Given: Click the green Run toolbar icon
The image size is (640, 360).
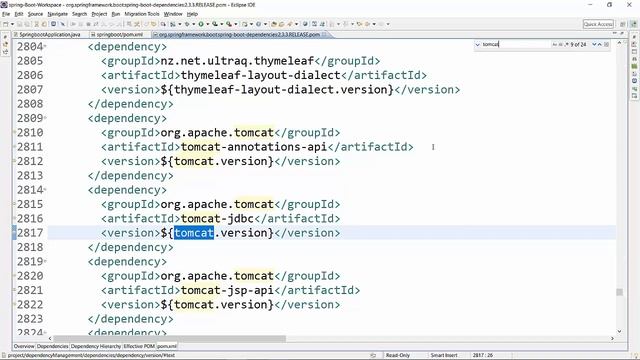Looking at the screenshot, I should tap(201, 24).
